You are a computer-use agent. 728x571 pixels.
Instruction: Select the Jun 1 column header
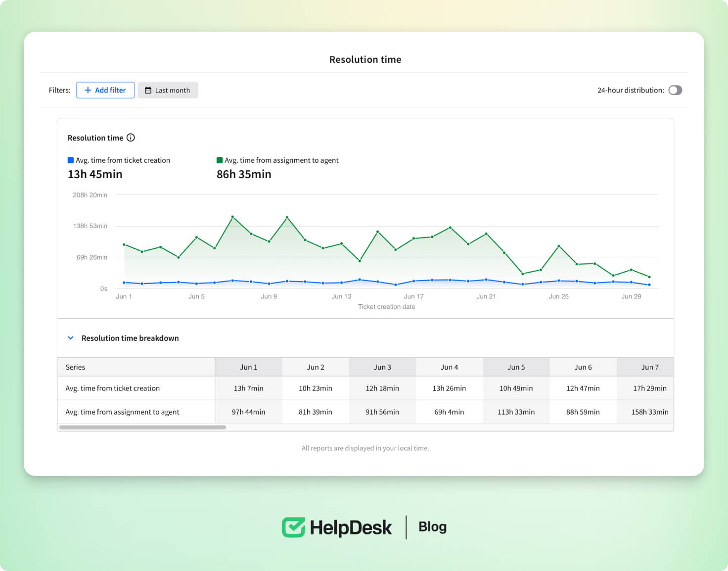tap(248, 367)
